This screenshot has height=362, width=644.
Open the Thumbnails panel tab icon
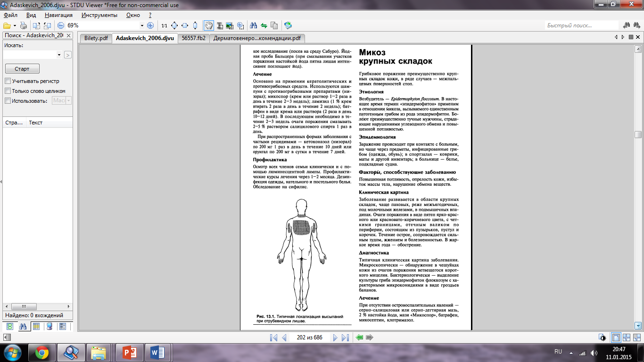click(x=36, y=326)
